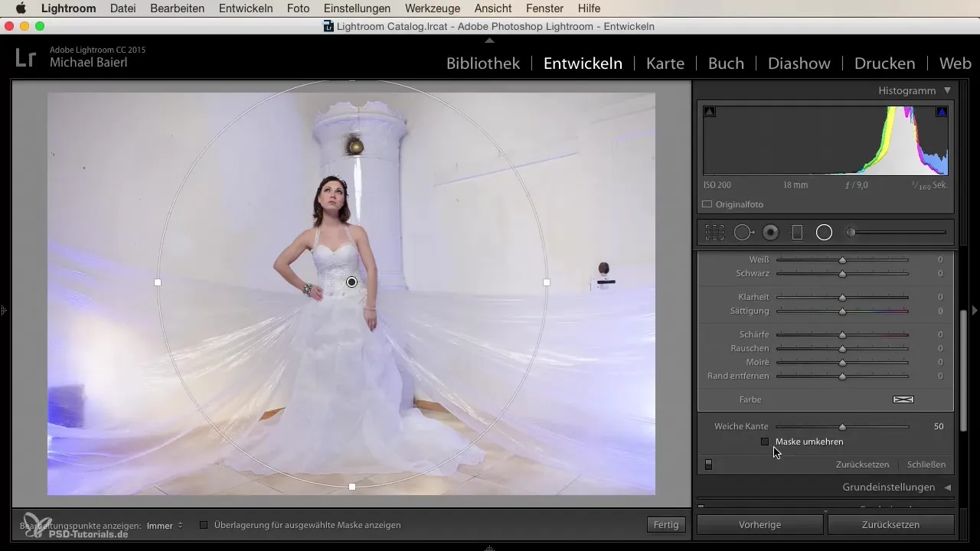Image resolution: width=980 pixels, height=551 pixels.
Task: Select the radial filter tool
Action: 824,233
